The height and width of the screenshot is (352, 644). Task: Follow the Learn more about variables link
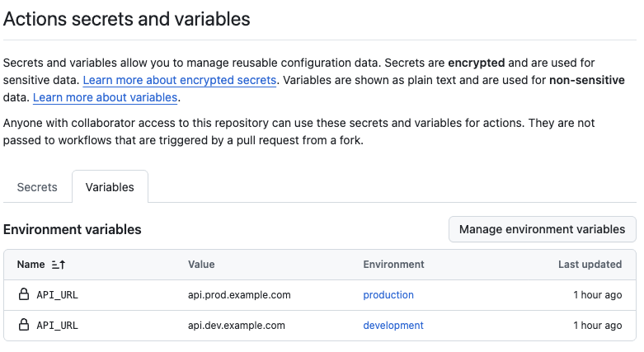106,97
